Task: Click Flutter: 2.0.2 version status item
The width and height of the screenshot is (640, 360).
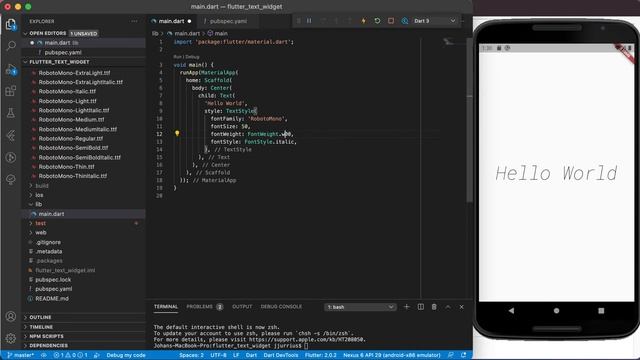Action: click(320, 355)
